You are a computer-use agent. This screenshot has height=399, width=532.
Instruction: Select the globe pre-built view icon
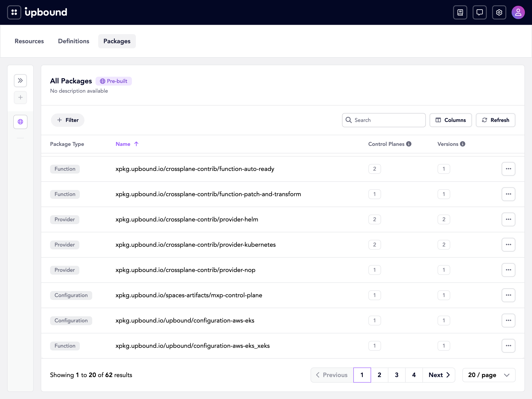click(x=20, y=122)
